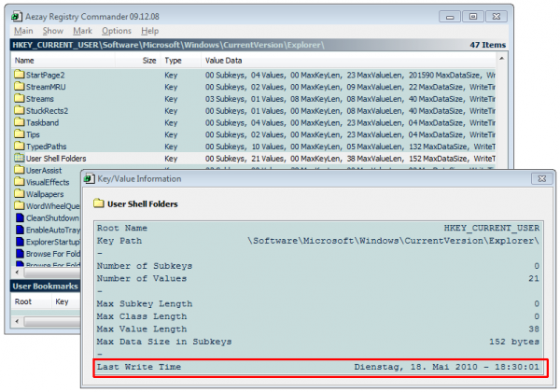Click the Max Class Length line

(x=318, y=316)
